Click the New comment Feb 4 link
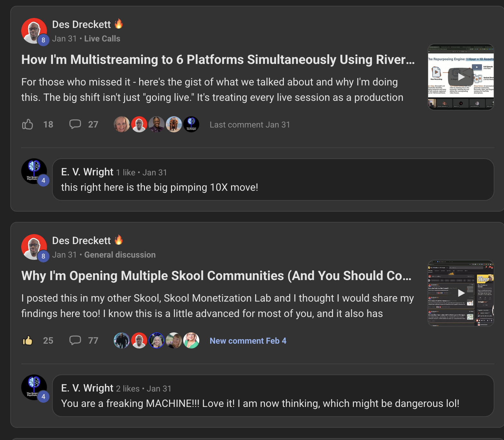Screen dimensions: 504x440 click(x=248, y=341)
